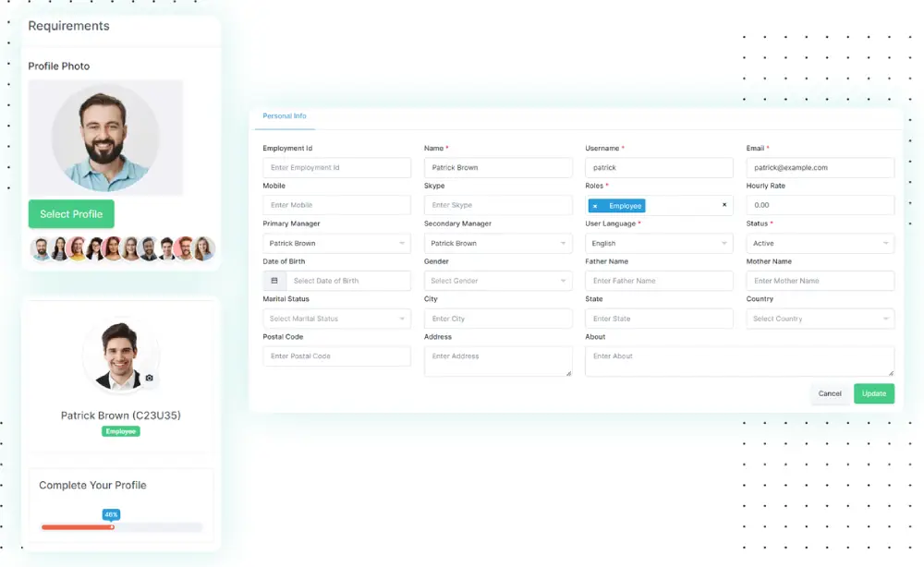Focus the Enter Employment Id field

point(336,168)
